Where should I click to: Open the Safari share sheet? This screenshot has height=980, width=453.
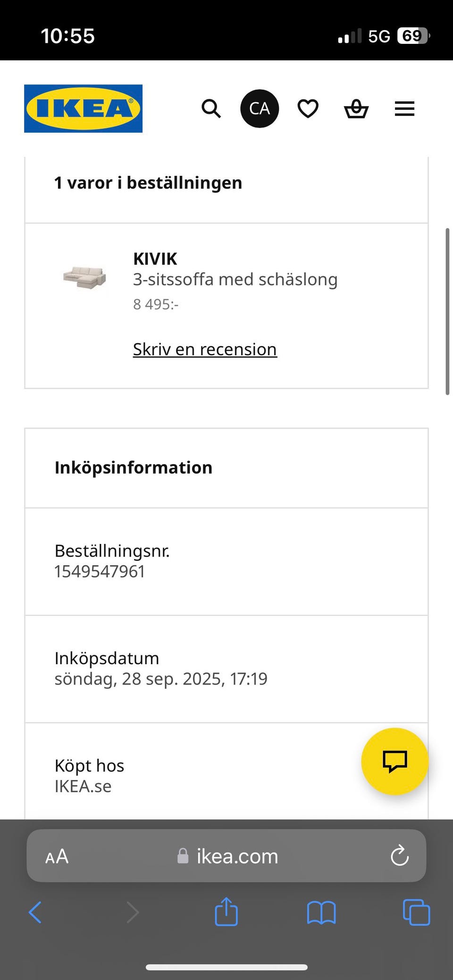226,911
